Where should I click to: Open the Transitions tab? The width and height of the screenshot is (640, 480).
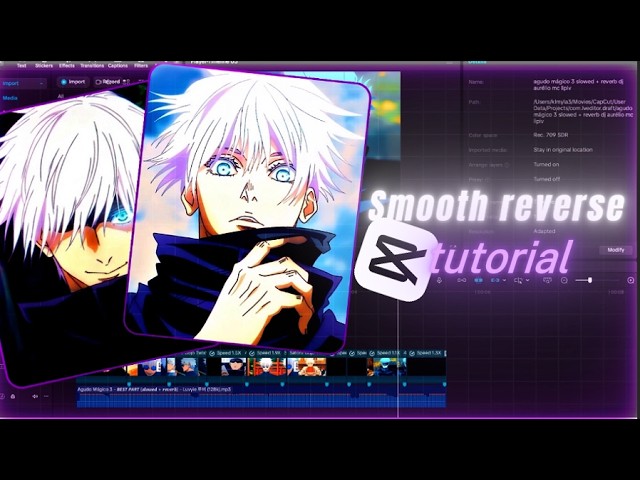(92, 65)
